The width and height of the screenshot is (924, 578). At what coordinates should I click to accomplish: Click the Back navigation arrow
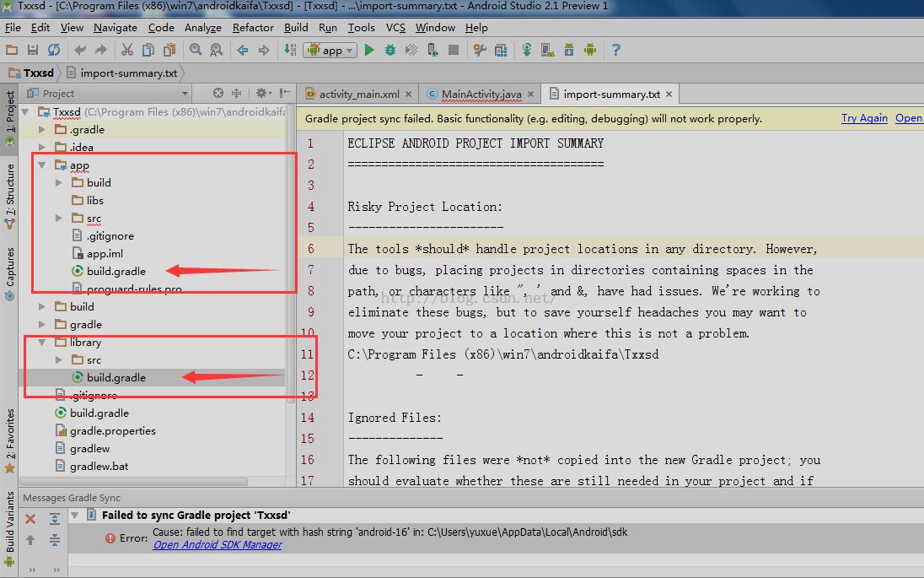click(x=243, y=50)
